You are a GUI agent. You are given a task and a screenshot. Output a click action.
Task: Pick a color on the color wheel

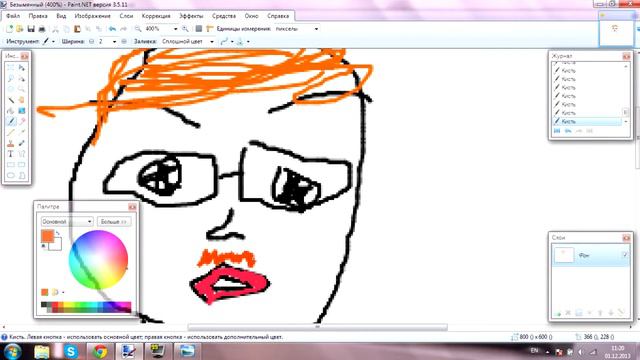coord(98,260)
